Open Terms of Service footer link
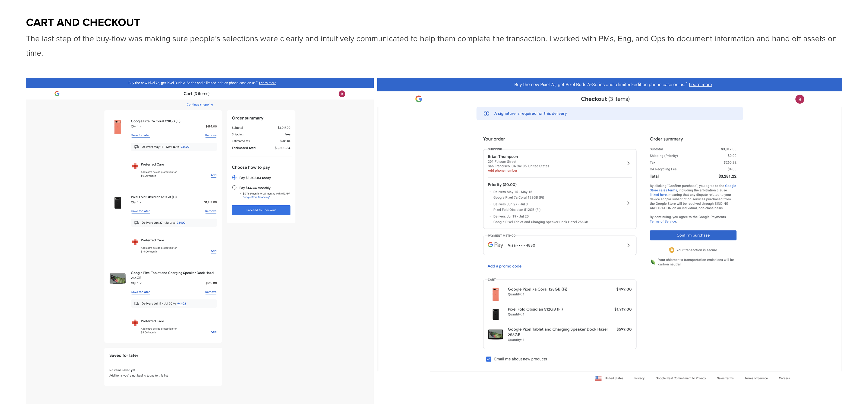868x412 pixels. [756, 378]
